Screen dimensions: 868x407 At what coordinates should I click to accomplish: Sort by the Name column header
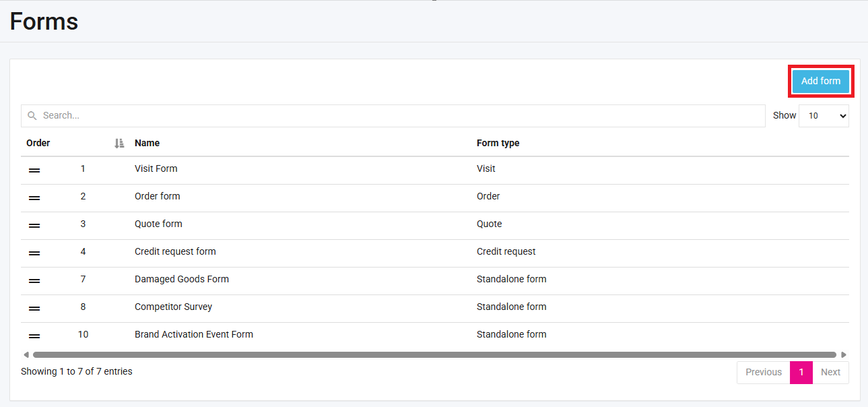(147, 143)
